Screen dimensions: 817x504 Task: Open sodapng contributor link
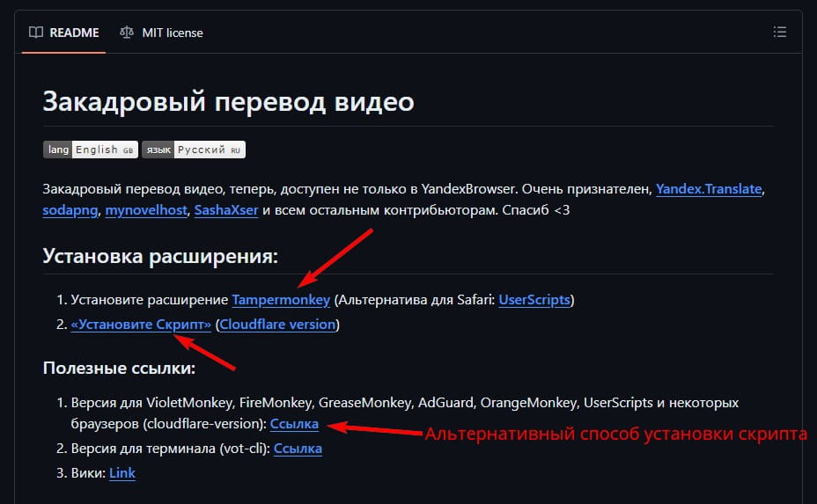tap(70, 210)
